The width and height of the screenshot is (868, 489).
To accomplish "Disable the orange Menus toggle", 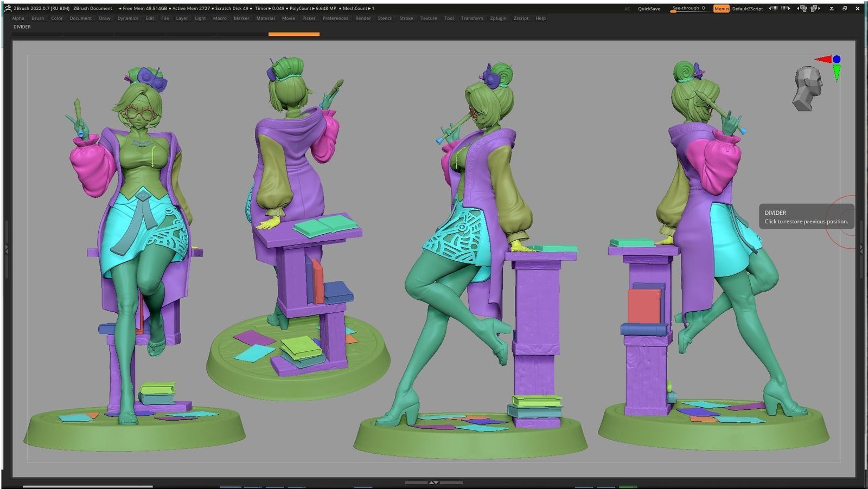I will coord(722,9).
